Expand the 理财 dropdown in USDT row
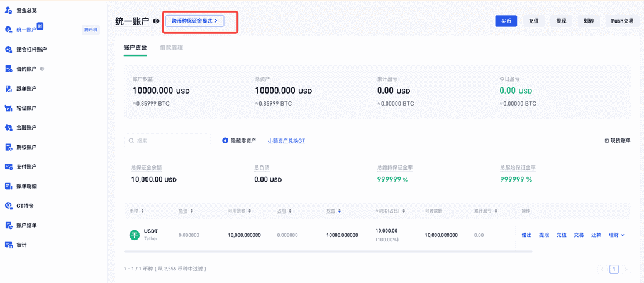The height and width of the screenshot is (283, 644). (616, 235)
